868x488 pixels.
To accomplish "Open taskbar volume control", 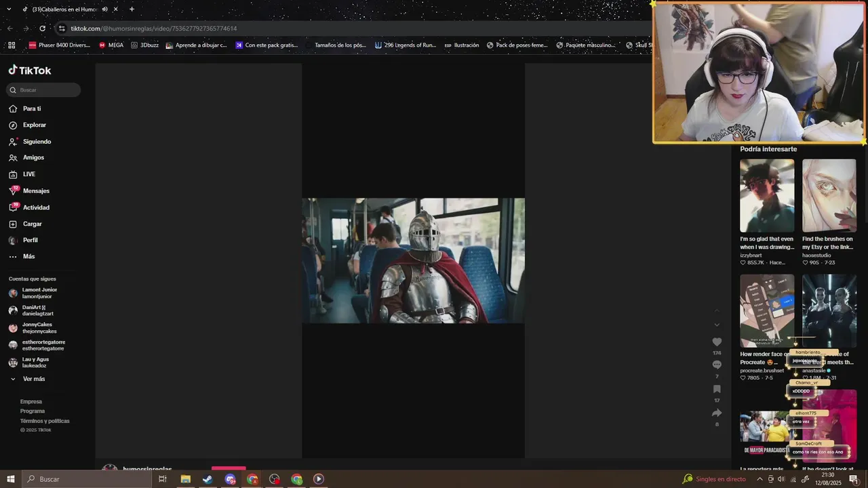I will (x=781, y=479).
